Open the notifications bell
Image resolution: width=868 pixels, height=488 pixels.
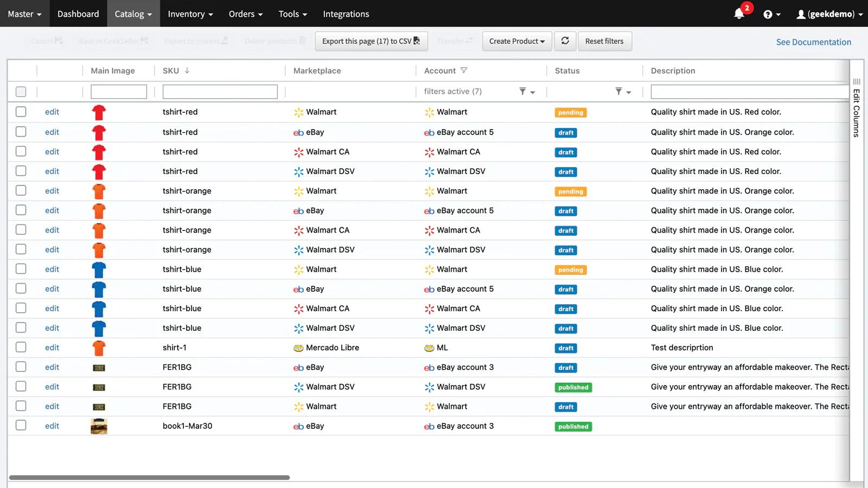738,14
